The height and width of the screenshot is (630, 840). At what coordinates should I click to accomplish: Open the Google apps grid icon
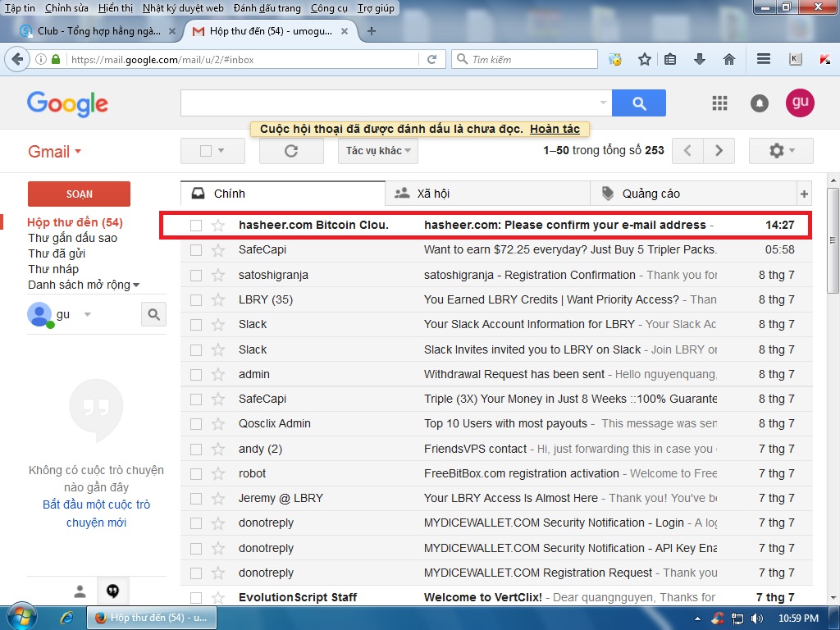tap(719, 103)
